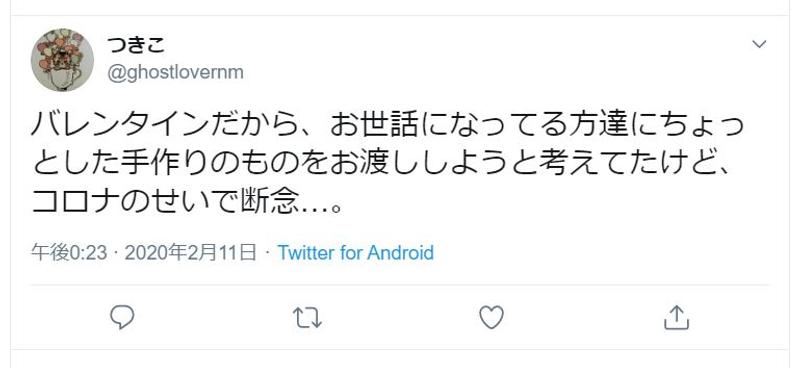Viewport: 800px width, 368px height.
Task: Click the reply speech bubble icon
Action: coord(122,317)
